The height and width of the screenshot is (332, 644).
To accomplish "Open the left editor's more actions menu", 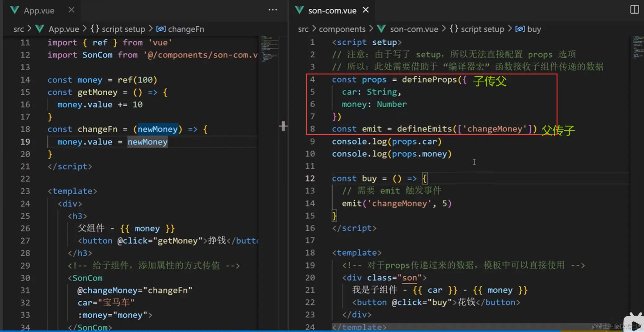I will pos(273,10).
